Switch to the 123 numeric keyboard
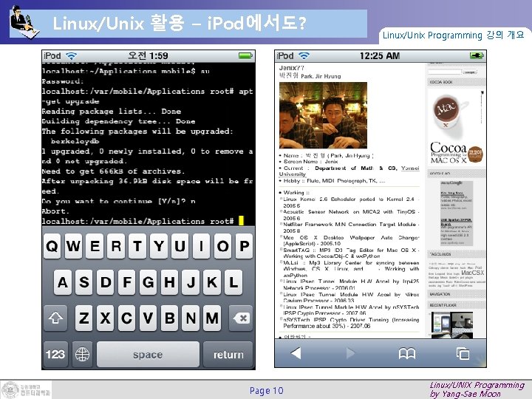Screen dimensions: 532x399 pyautogui.click(x=55, y=354)
